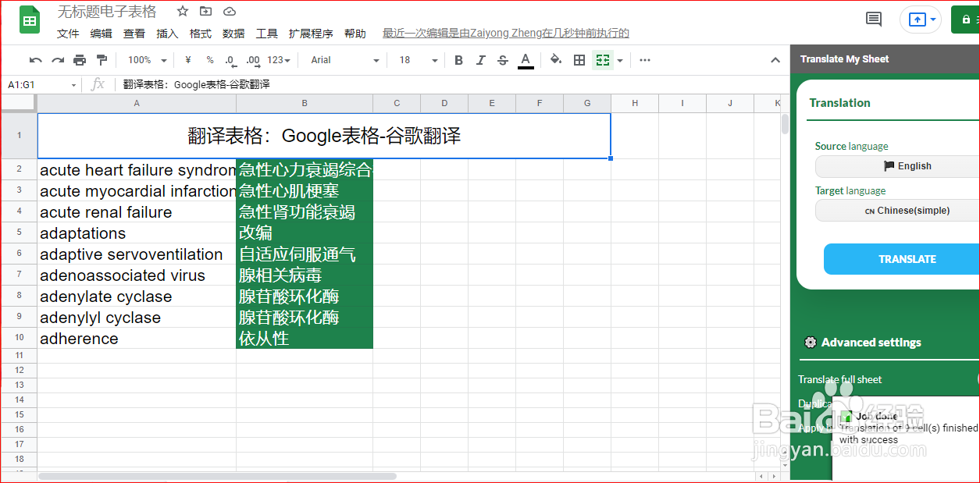Open the 插入 menu
This screenshot has width=980, height=483.
click(167, 34)
